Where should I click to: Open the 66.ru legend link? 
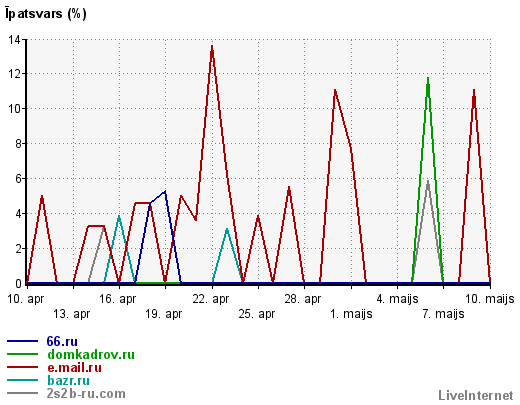tap(62, 341)
